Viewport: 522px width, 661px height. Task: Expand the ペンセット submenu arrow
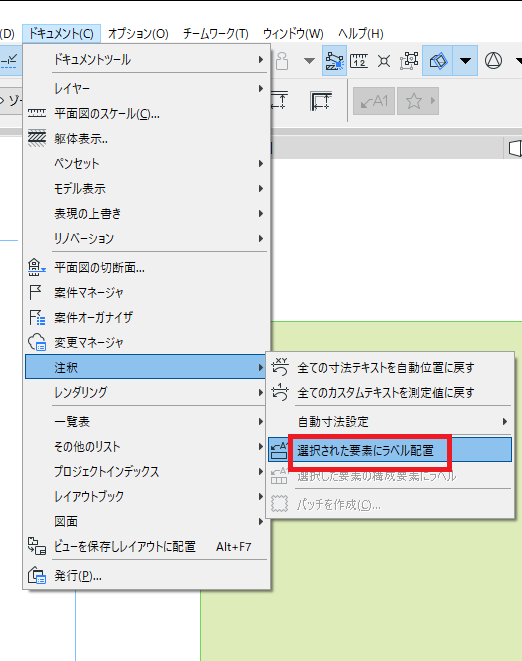(x=261, y=164)
